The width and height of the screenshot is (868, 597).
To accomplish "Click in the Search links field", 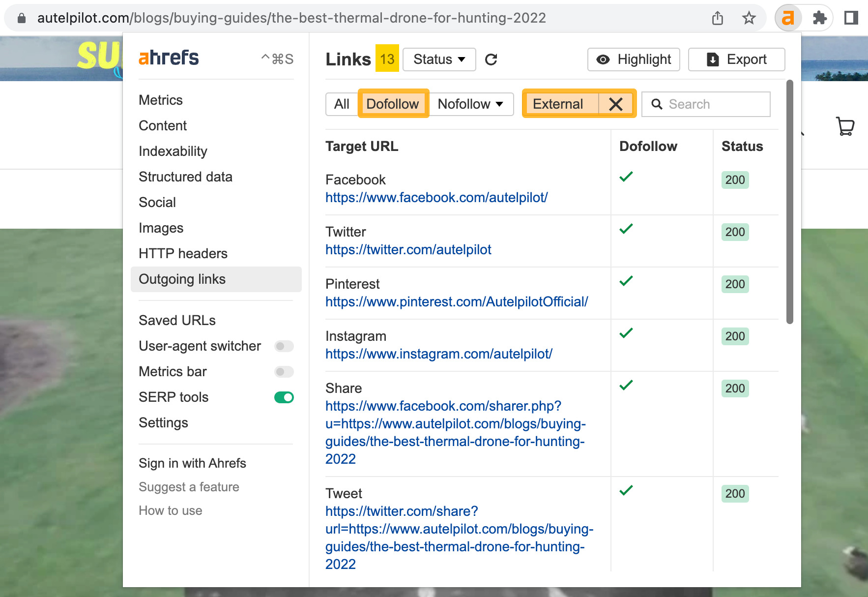I will [x=706, y=104].
